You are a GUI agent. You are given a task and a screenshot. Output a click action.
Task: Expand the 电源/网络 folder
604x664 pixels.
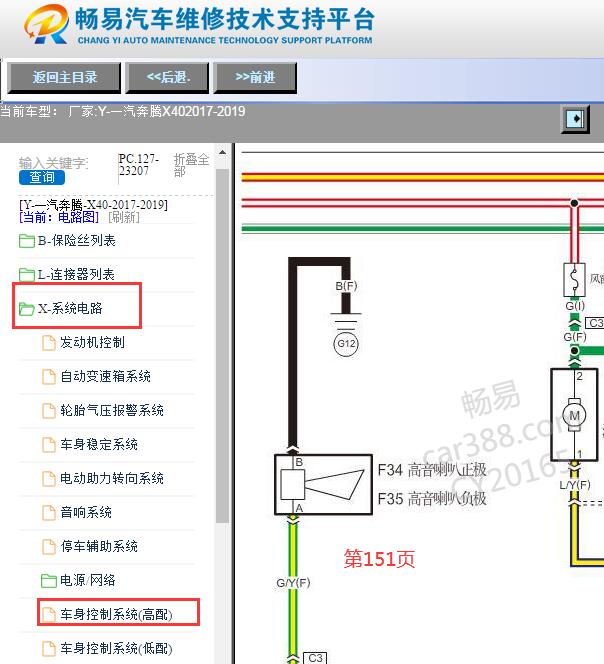tap(88, 580)
